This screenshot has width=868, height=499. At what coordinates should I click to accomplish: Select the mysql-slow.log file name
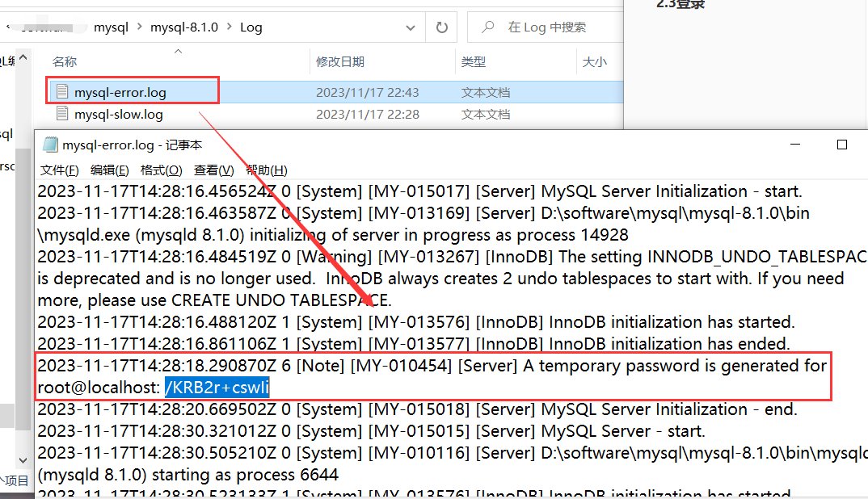[119, 115]
